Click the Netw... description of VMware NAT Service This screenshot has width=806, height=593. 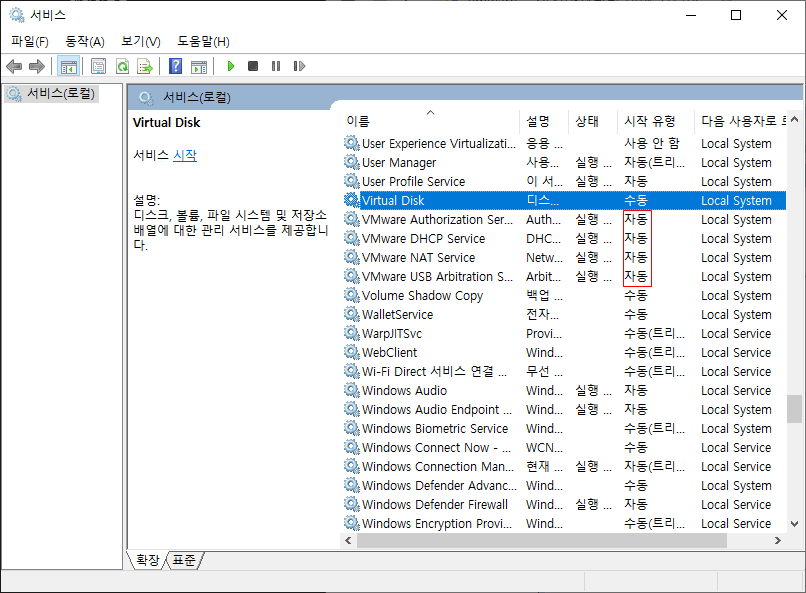point(544,257)
